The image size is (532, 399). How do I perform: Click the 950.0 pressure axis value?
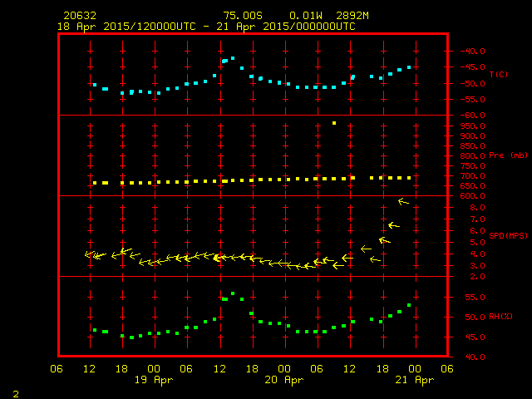[473, 126]
